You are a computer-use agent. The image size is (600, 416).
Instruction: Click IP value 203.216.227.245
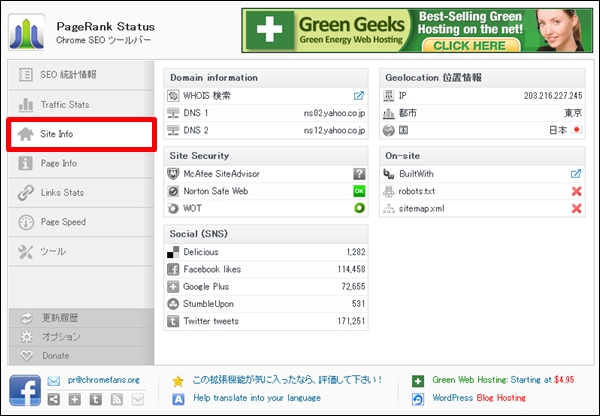(x=553, y=96)
